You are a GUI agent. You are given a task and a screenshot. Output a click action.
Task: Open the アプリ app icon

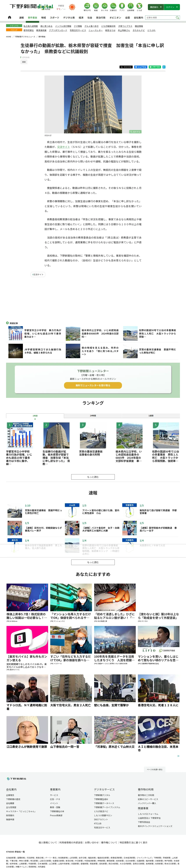[122, 7]
